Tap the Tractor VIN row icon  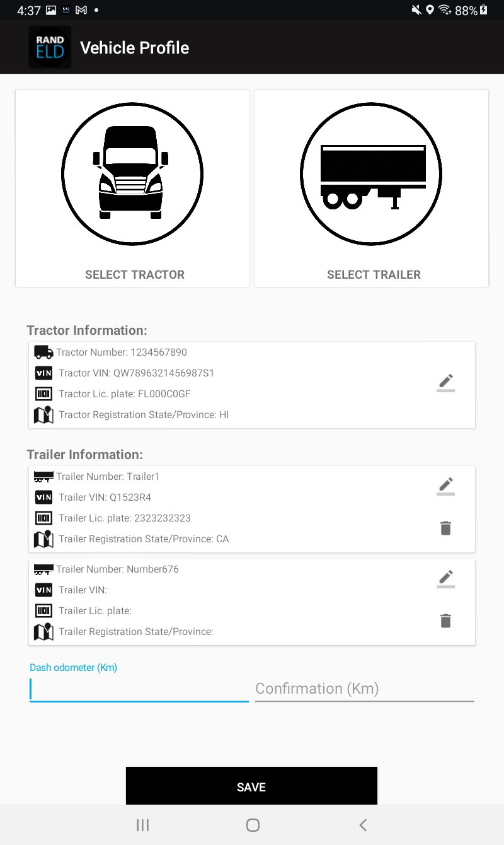(43, 373)
